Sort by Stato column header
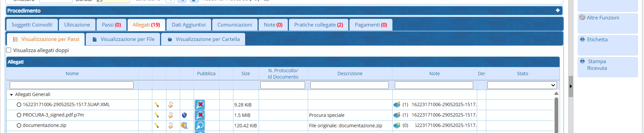This screenshot has width=644, height=133. (x=523, y=74)
